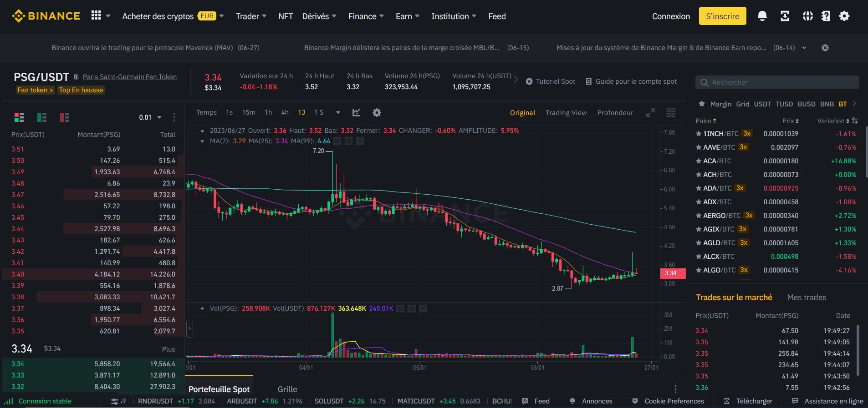Collapse the OHLC candle info row
This screenshot has height=408, width=868.
(202, 131)
